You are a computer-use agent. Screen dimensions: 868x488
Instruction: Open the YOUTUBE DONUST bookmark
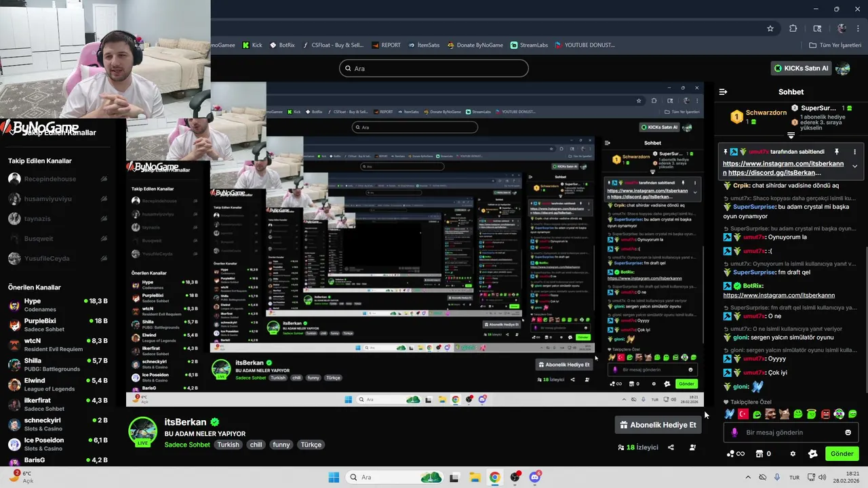[585, 45]
